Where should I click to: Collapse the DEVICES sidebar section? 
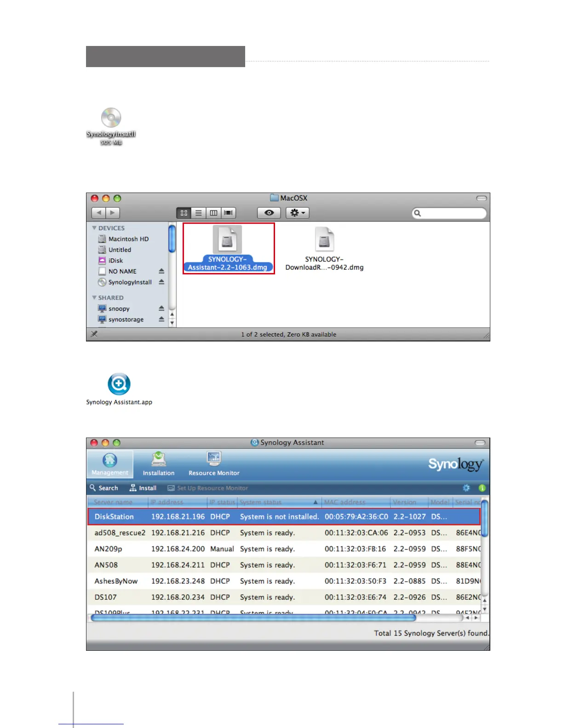tap(94, 228)
